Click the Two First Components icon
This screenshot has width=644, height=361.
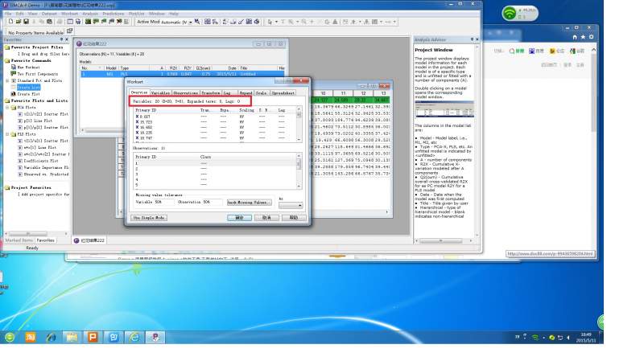[13, 73]
